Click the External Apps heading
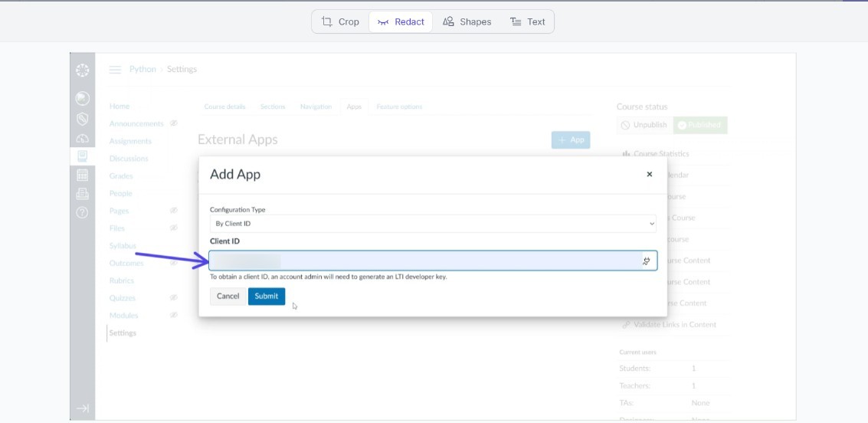 coord(237,139)
